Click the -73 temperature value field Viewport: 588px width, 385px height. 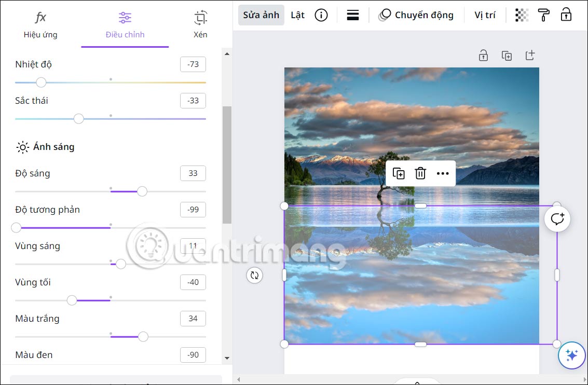pos(193,64)
